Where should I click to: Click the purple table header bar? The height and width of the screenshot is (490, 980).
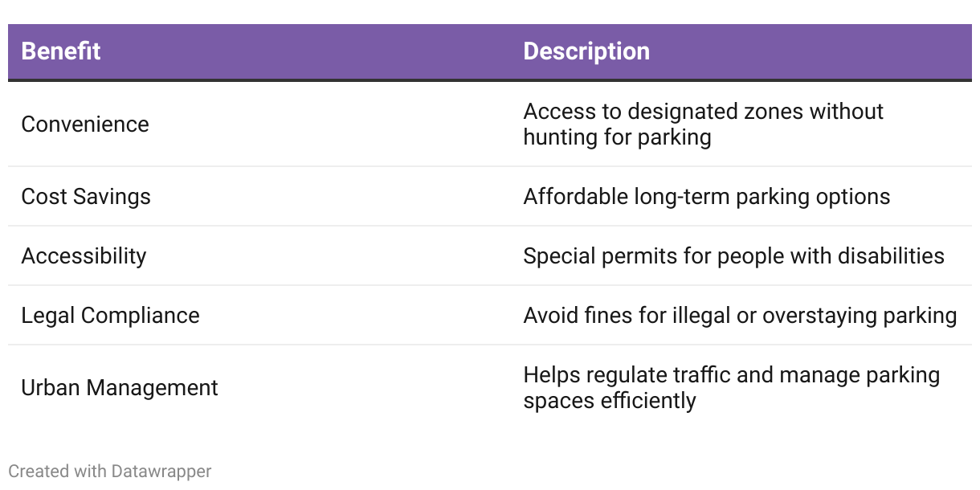click(490, 52)
